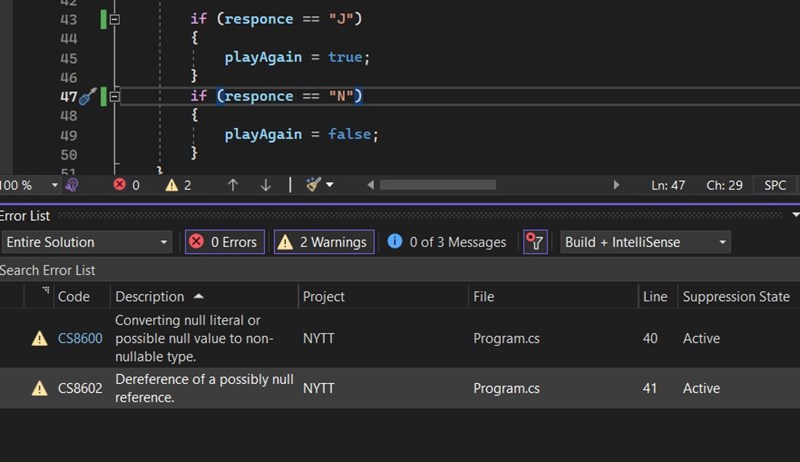Toggle the 2 Warnings filter button
The width and height of the screenshot is (800, 462).
[x=324, y=242]
